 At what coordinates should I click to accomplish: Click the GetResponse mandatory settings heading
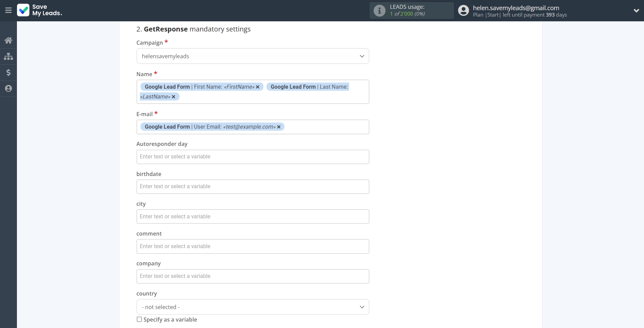click(x=193, y=29)
